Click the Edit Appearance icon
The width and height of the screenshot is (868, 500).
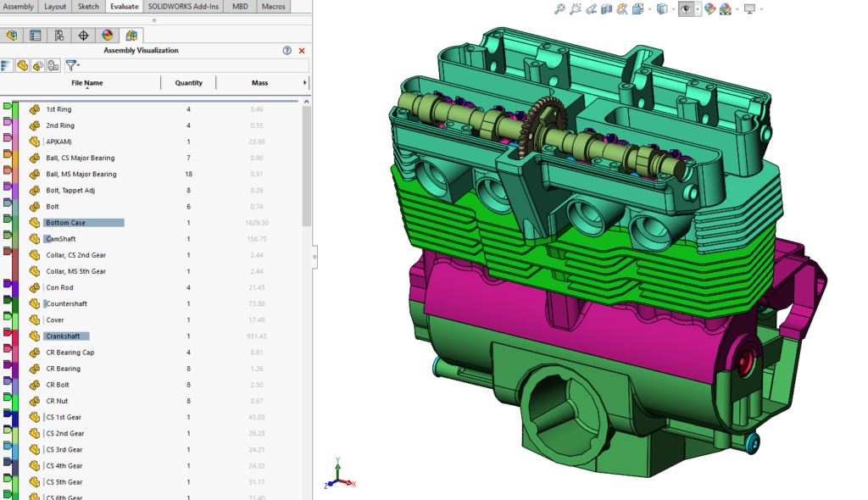click(x=709, y=8)
